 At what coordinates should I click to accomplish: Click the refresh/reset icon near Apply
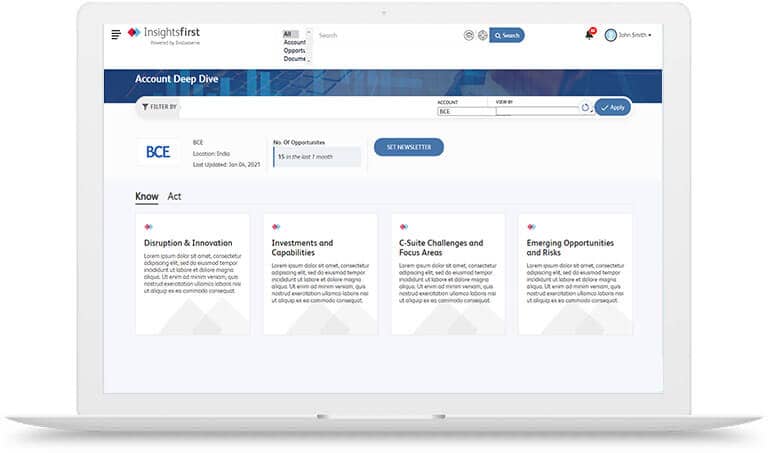(x=585, y=108)
